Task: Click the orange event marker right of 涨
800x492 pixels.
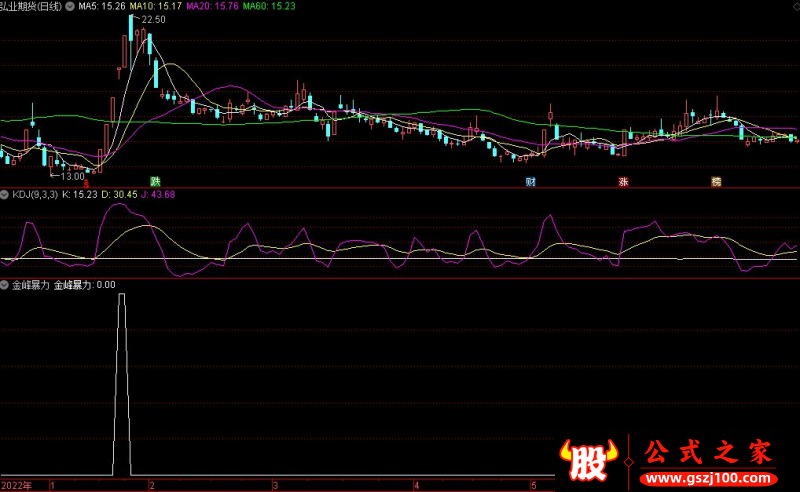Action: tap(716, 181)
